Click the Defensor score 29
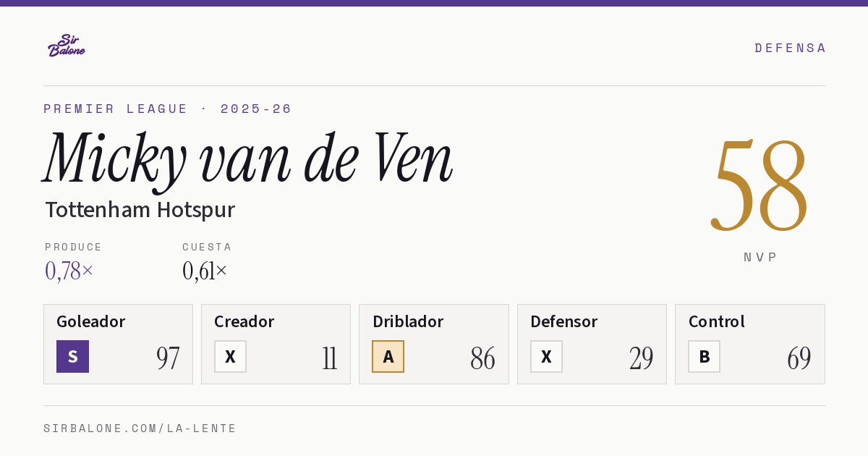Image resolution: width=868 pixels, height=456 pixels. click(641, 358)
